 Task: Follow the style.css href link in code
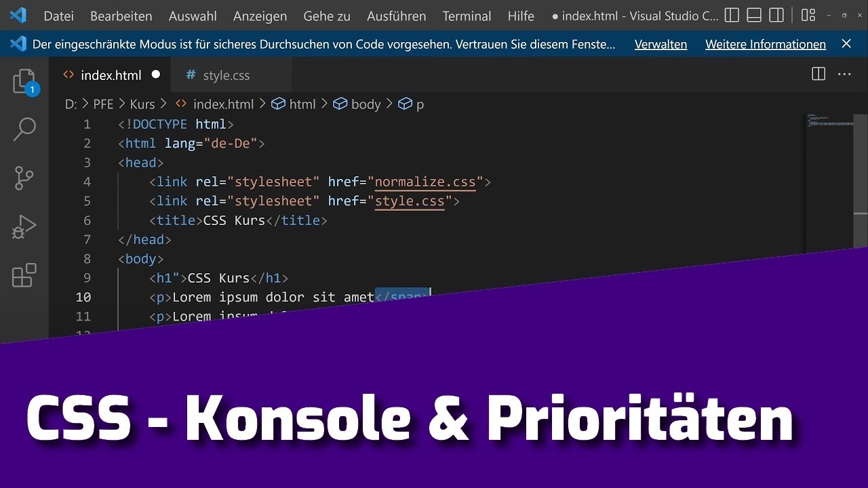(x=410, y=201)
